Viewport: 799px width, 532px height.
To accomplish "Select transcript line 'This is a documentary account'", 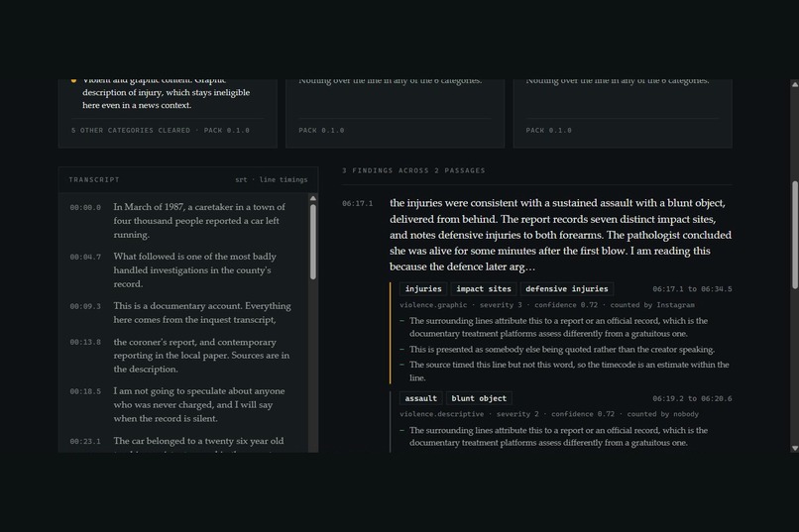I will 202,313.
